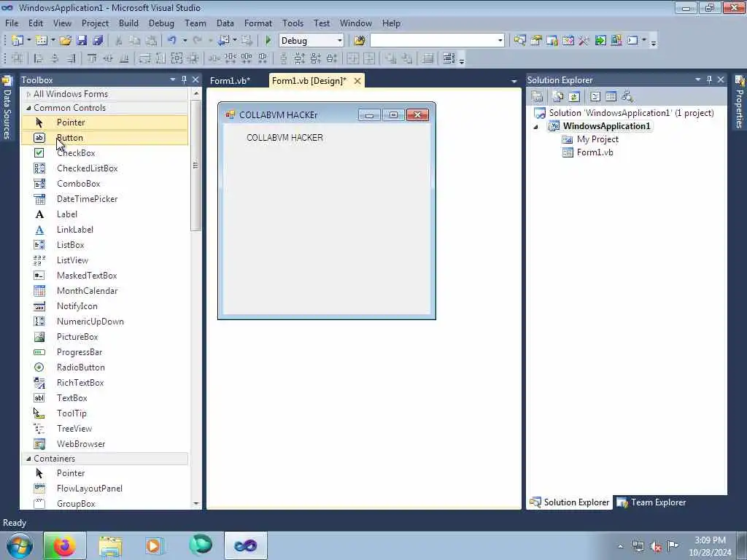Image resolution: width=747 pixels, height=560 pixels.
Task: Click the Undo arrow icon
Action: [172, 41]
